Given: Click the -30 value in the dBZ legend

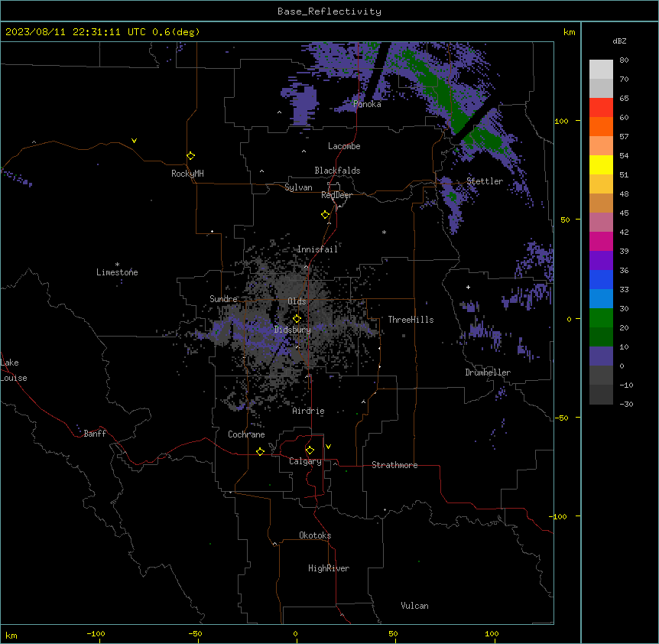Looking at the screenshot, I should [626, 405].
